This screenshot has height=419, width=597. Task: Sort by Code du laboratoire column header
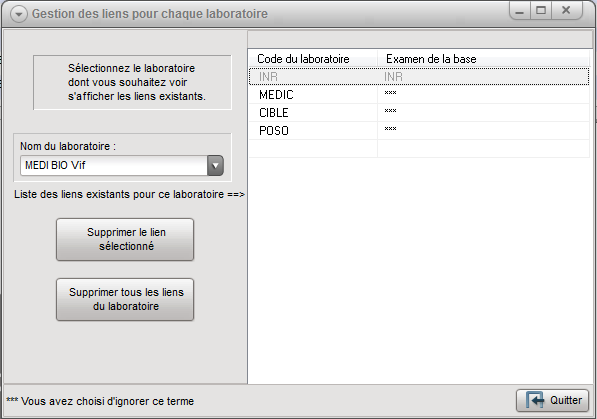[313, 59]
